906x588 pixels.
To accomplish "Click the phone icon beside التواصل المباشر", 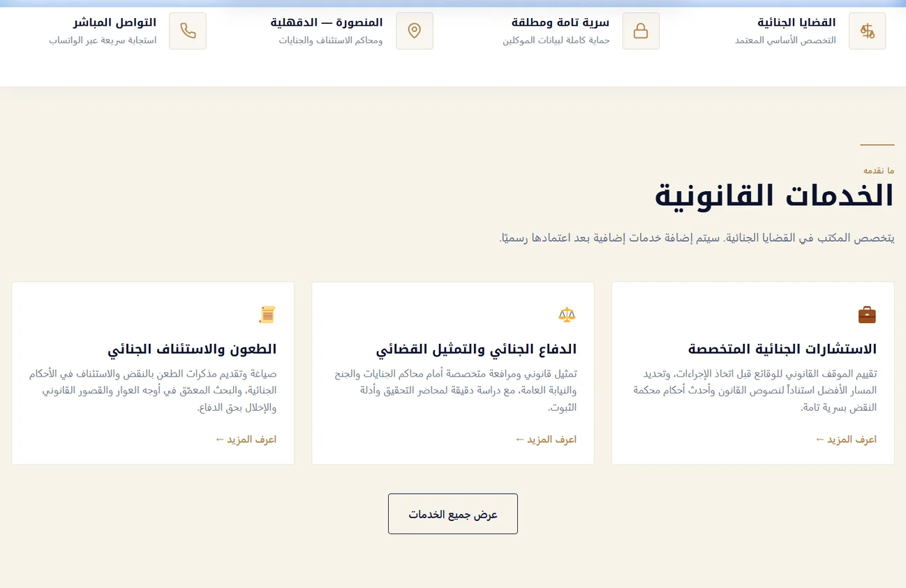I will 188,31.
